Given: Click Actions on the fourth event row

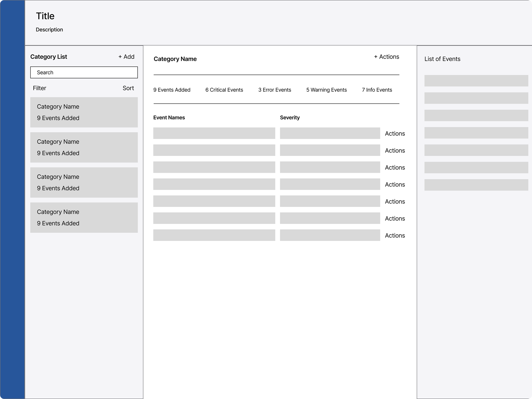Looking at the screenshot, I should (395, 185).
